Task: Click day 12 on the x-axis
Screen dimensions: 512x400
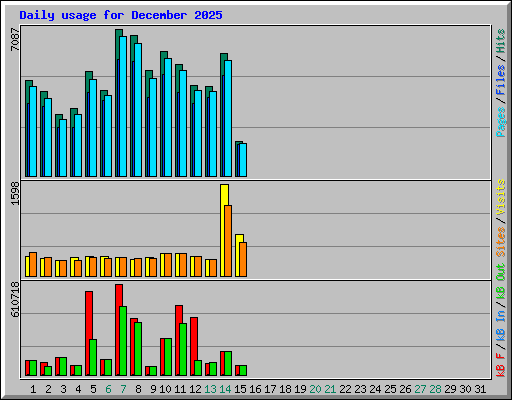Action: [x=195, y=389]
